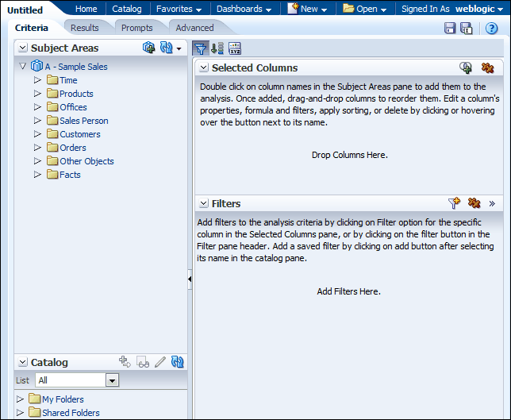Click the Catalog refresh icon
Viewport: 511px width, 420px height.
[177, 362]
